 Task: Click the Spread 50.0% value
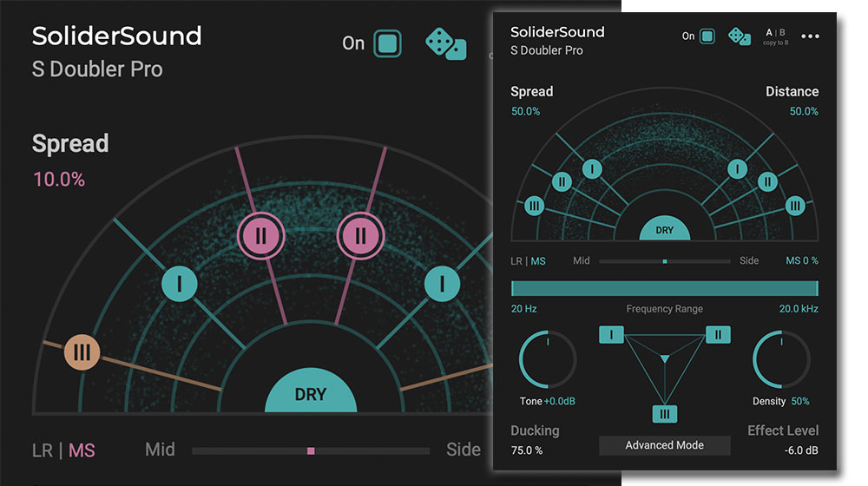click(x=525, y=111)
